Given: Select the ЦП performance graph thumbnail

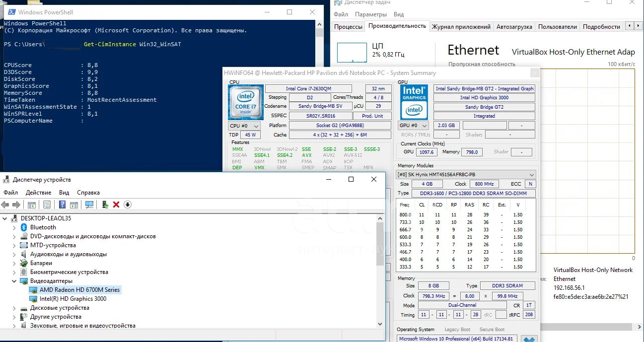Looking at the screenshot, I should (x=352, y=53).
